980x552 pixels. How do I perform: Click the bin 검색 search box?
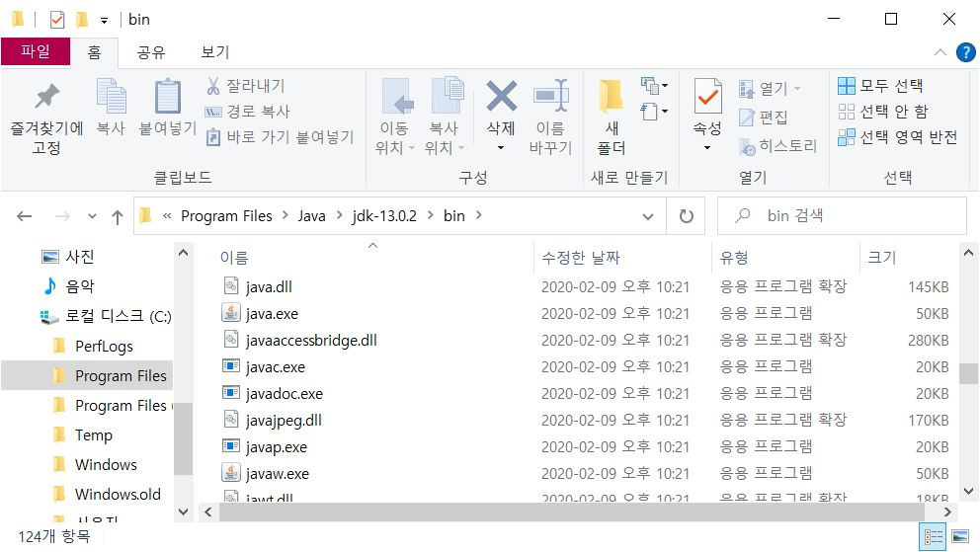click(x=842, y=216)
